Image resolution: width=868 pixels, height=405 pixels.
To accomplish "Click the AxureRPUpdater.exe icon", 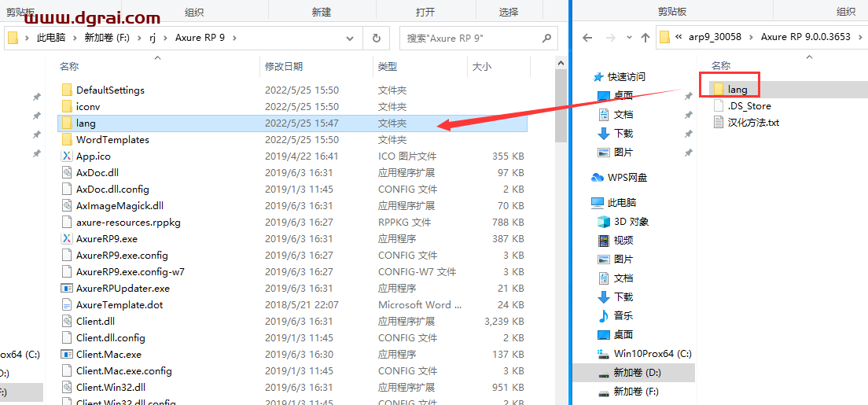I will 67,289.
